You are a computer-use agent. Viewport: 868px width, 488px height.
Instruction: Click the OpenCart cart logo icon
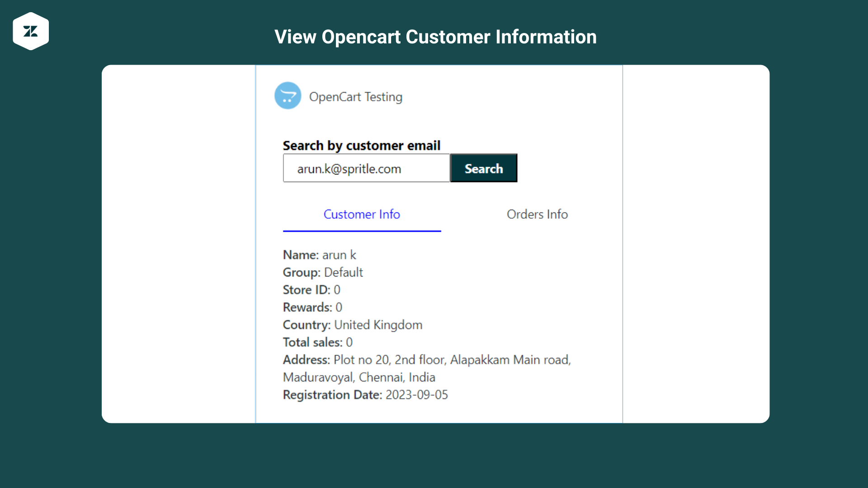288,96
